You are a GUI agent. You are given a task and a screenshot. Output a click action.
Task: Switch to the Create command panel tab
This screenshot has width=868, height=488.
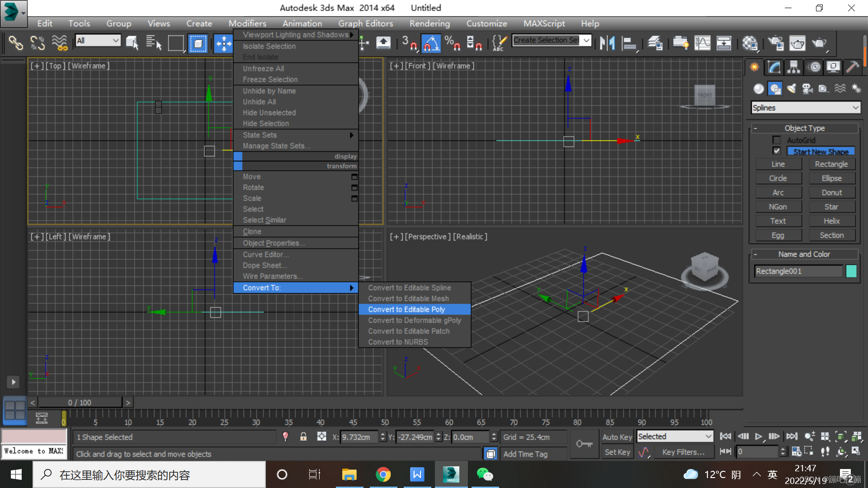755,67
